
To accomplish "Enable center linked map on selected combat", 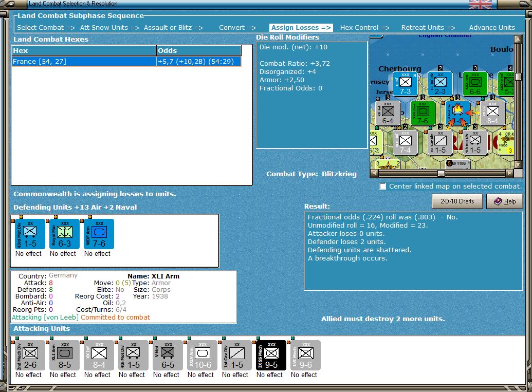I will tap(383, 186).
